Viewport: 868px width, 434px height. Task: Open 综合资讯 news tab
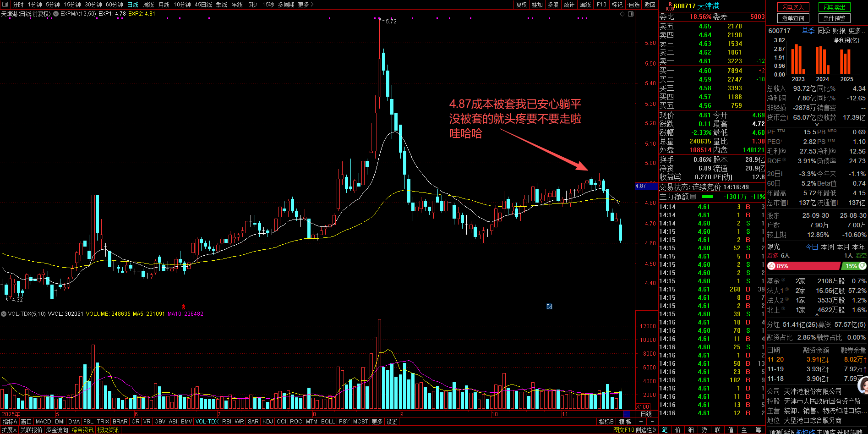[x=82, y=430]
